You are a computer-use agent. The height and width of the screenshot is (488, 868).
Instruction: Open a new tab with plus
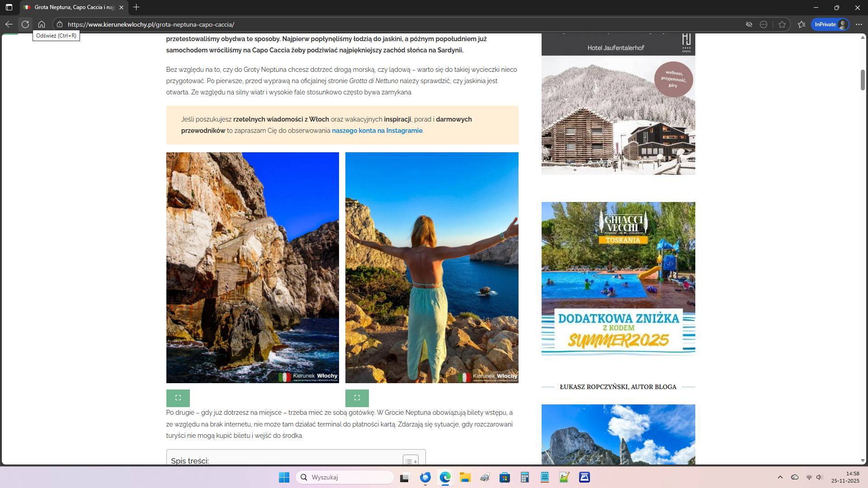point(137,7)
